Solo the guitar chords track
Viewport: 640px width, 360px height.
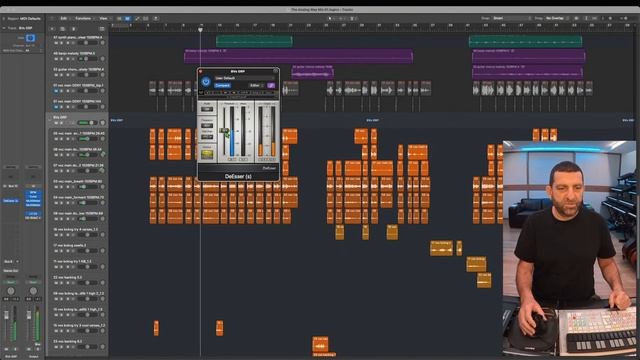pyautogui.click(x=62, y=75)
